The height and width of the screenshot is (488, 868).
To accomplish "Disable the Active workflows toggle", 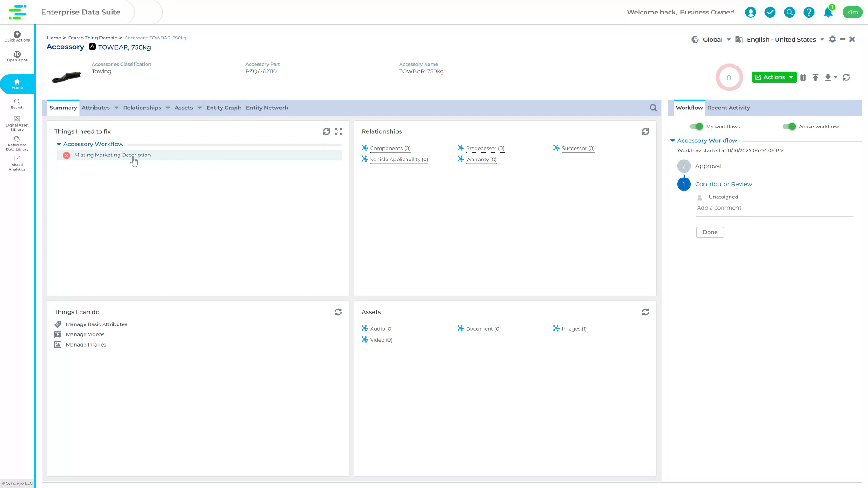I will pos(790,127).
